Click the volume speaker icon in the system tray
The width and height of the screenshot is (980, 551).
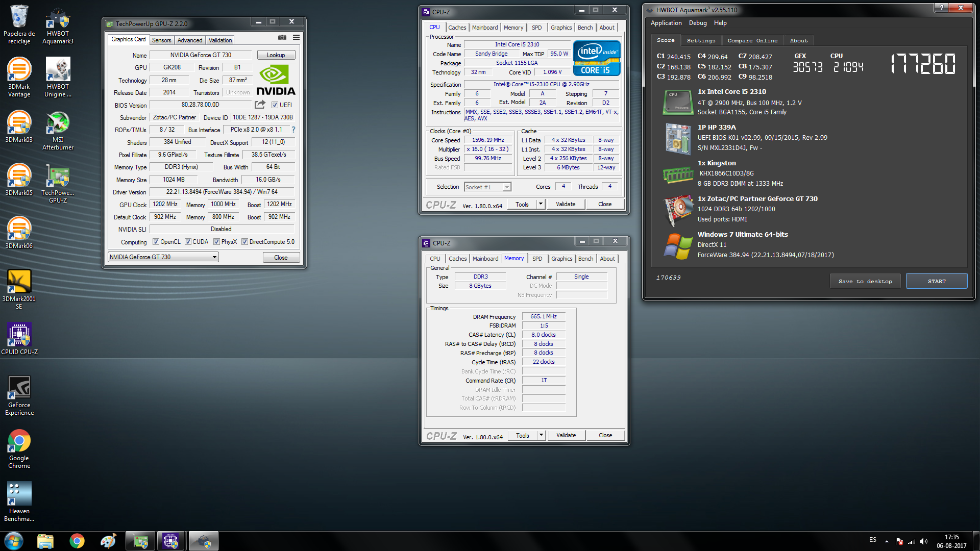tap(924, 541)
